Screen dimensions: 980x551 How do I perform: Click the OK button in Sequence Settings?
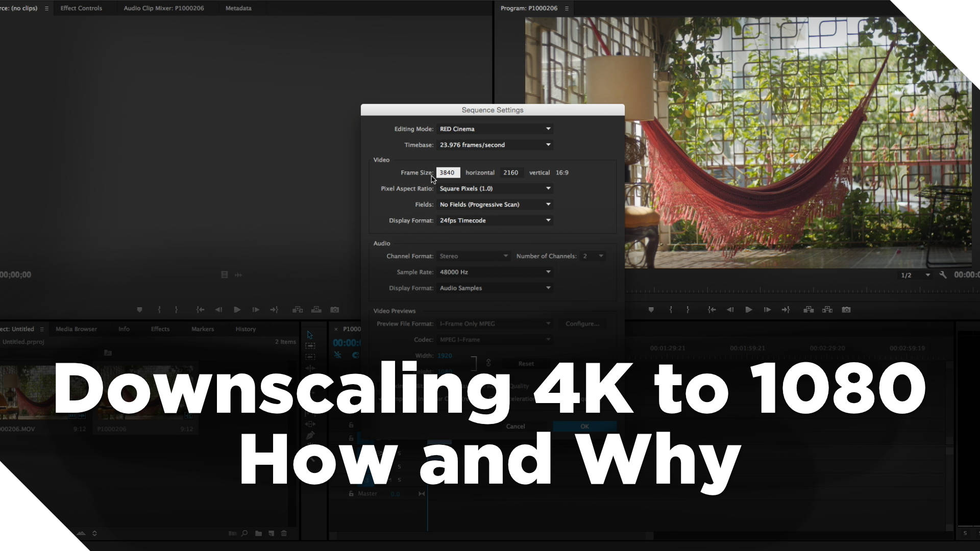584,426
